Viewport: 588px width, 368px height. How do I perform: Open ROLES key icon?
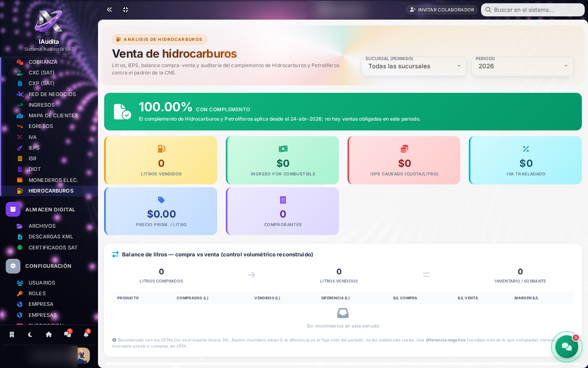click(20, 294)
